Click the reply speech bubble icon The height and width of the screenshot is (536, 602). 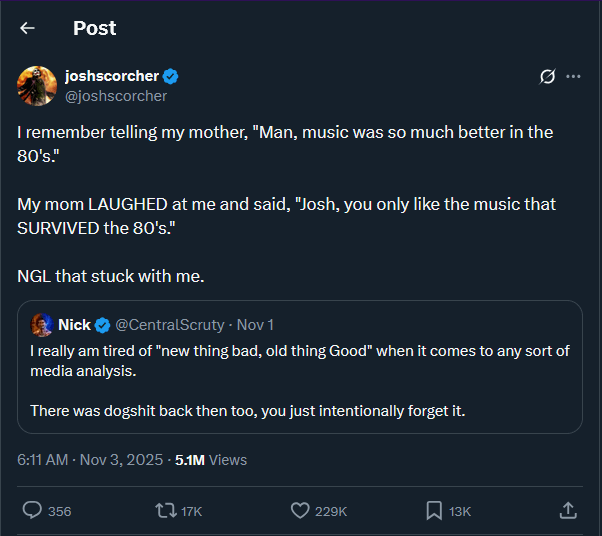(x=33, y=510)
